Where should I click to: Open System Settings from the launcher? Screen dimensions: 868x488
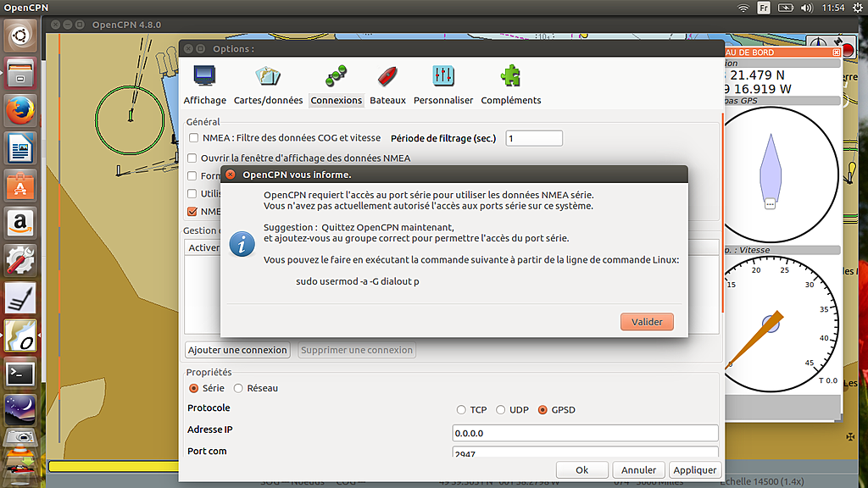20,261
